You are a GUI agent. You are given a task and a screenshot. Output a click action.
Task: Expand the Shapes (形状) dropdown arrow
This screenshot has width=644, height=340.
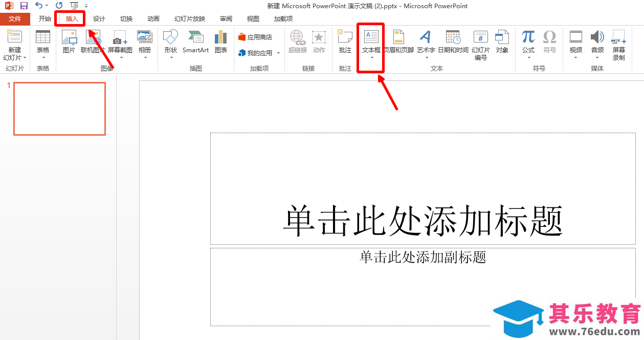tap(171, 57)
